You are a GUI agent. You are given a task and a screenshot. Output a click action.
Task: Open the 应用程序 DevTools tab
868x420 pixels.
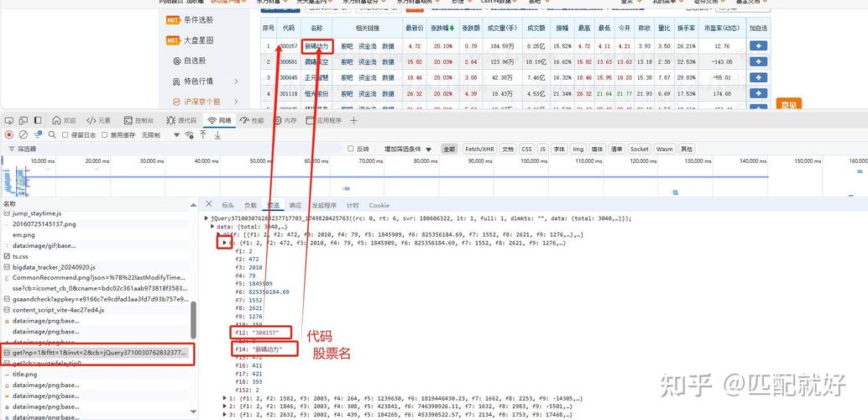(x=324, y=120)
